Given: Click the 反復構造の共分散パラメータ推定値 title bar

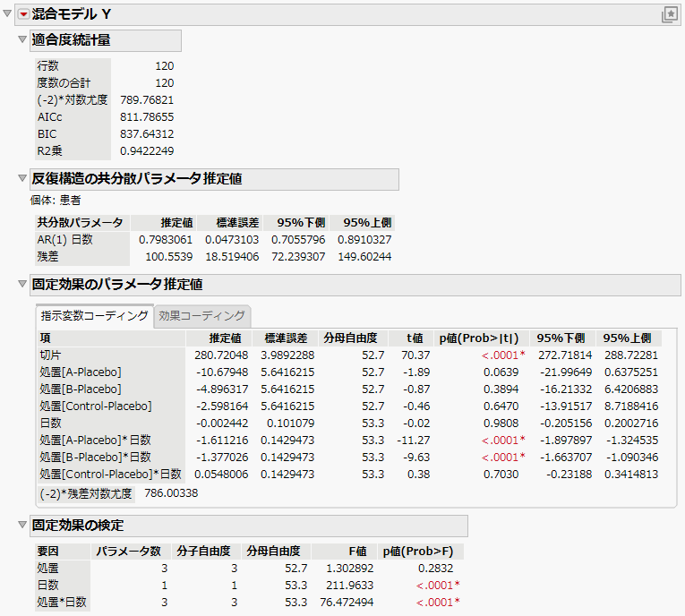Looking at the screenshot, I should 214,179.
